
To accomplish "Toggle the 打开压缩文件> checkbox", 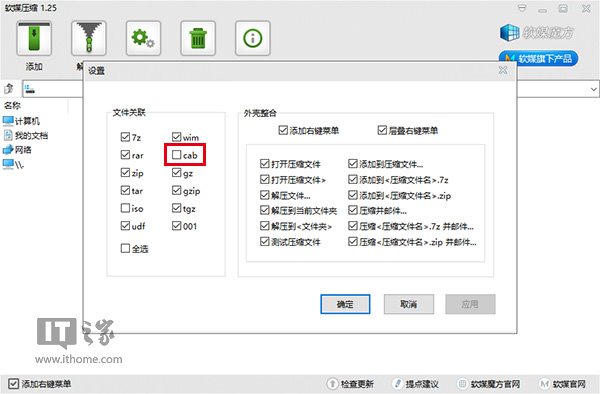I will [264, 179].
